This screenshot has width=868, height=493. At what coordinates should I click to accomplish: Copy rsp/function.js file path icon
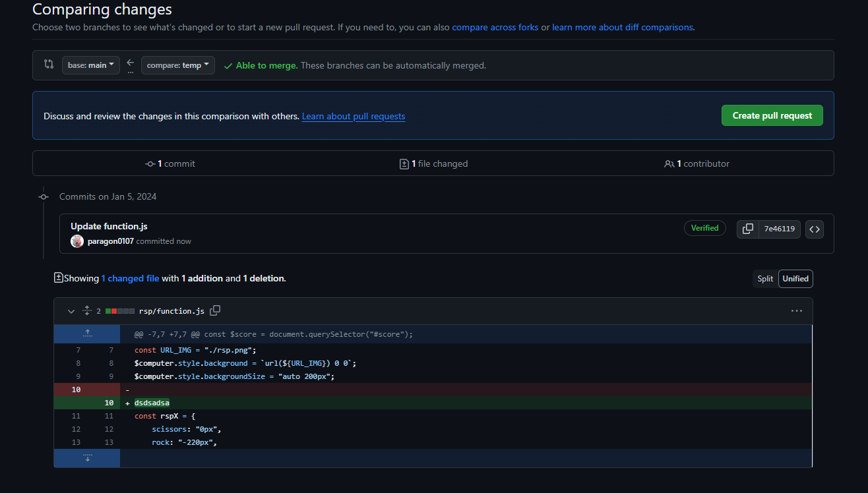tap(215, 310)
